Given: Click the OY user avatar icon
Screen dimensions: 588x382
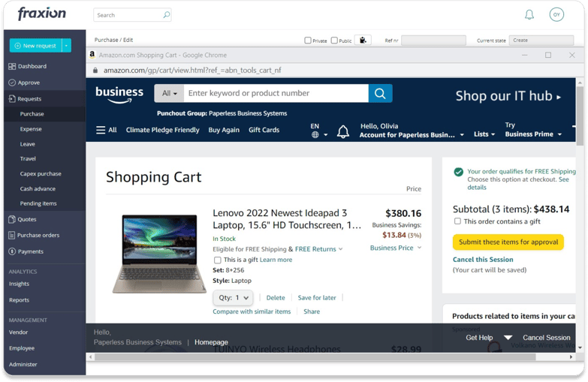Looking at the screenshot, I should [x=556, y=14].
